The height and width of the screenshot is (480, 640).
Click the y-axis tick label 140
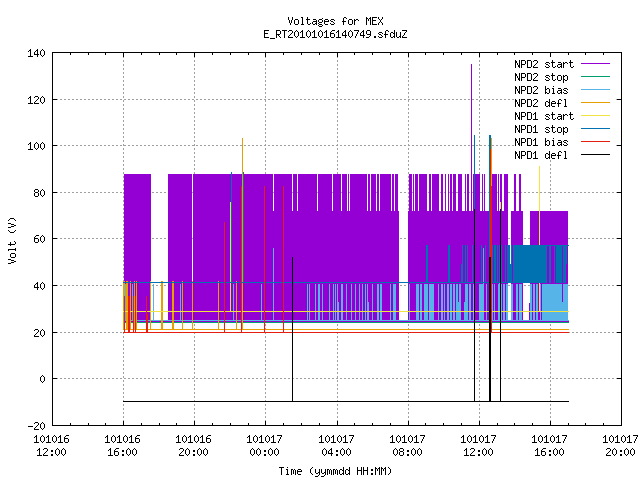tap(36, 53)
